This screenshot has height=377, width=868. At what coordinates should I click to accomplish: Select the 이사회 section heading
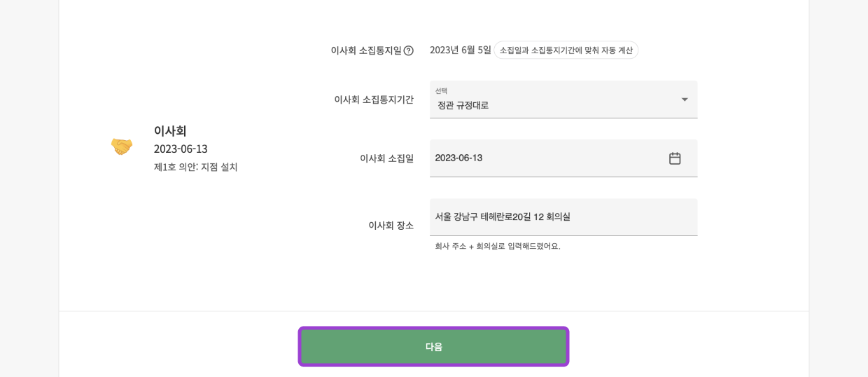(170, 131)
